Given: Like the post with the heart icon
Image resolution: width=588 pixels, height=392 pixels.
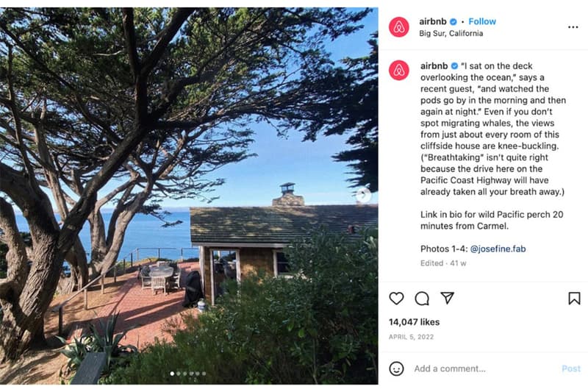Looking at the screenshot, I should point(396,298).
